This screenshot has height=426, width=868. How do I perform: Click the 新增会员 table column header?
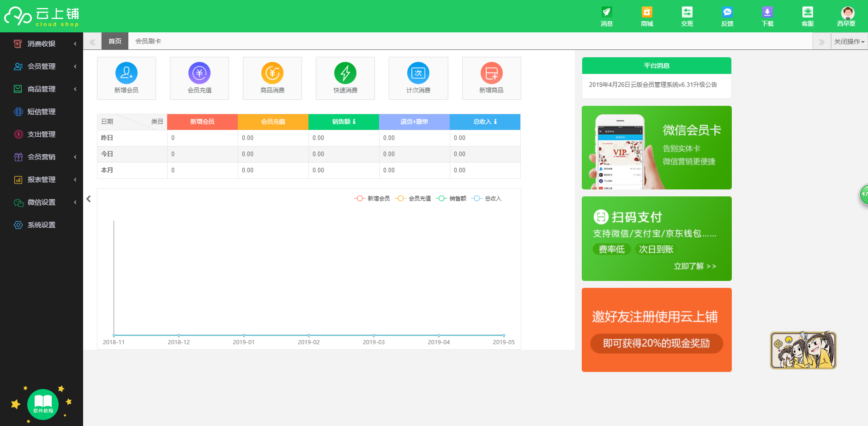202,122
